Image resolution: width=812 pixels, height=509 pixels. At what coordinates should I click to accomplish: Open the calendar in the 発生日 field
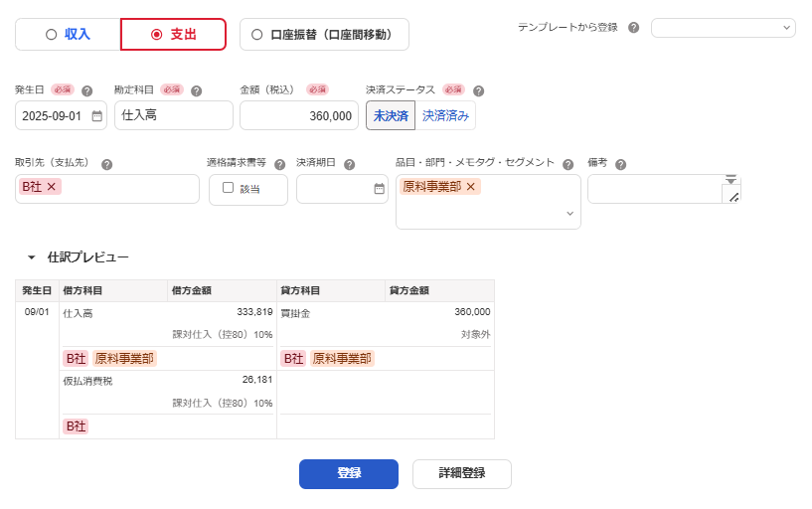[x=96, y=116]
